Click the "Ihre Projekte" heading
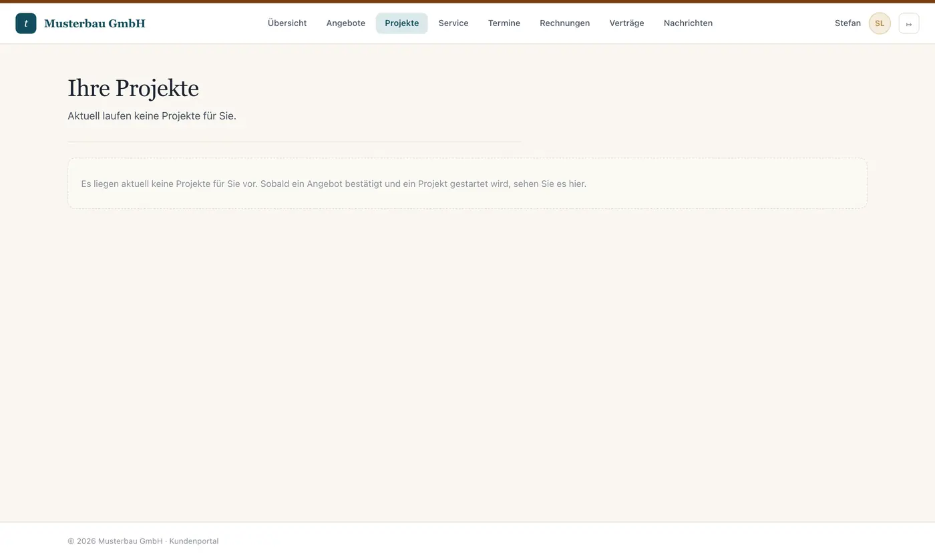The height and width of the screenshot is (560, 935). (x=134, y=88)
